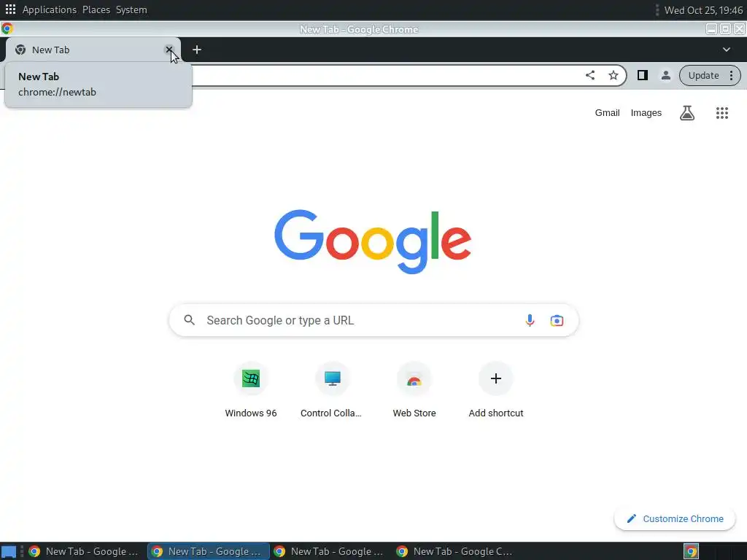Click the Google logo
The width and height of the screenshot is (747, 560).
point(373,241)
